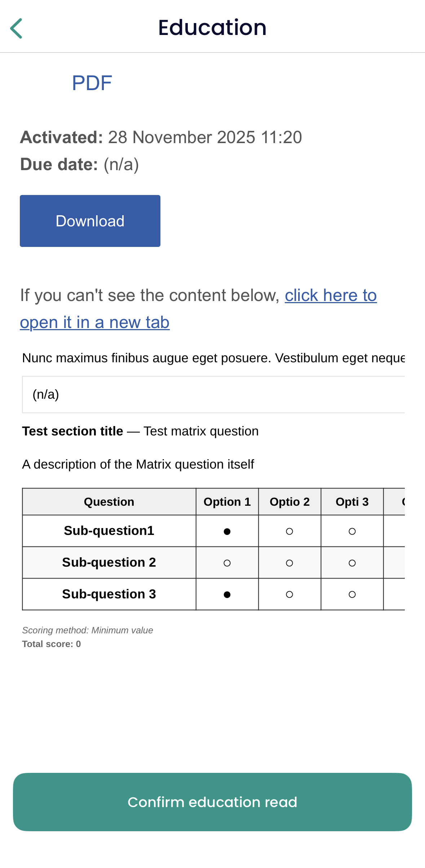Select Option 1 for Sub-question1

[x=227, y=531]
